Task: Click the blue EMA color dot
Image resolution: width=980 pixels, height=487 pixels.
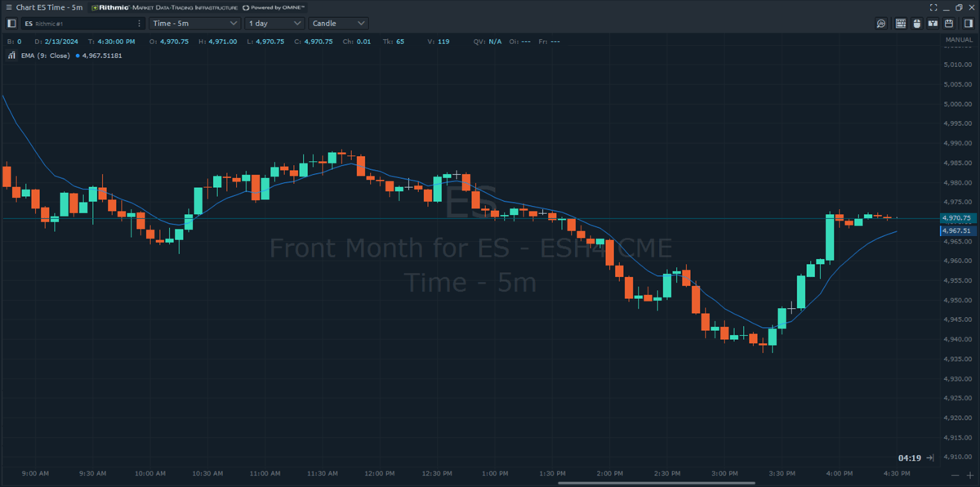Action: [78, 56]
